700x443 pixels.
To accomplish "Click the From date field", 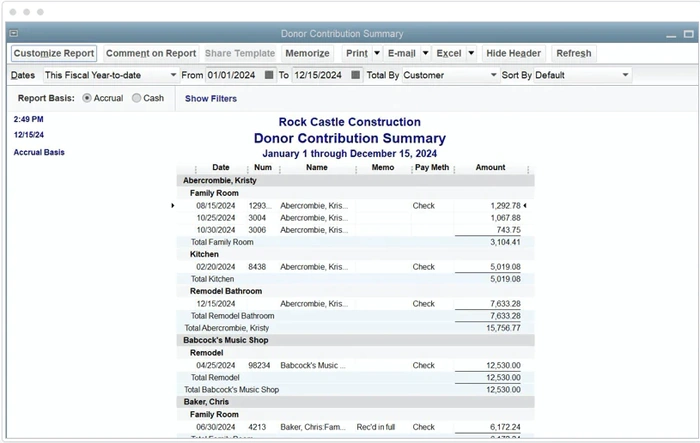I will tap(234, 75).
